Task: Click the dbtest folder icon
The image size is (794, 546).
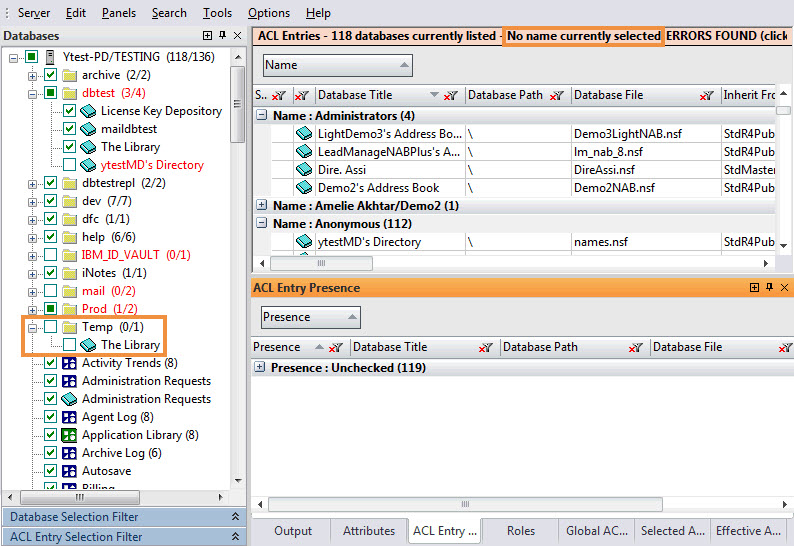Action: [x=70, y=93]
